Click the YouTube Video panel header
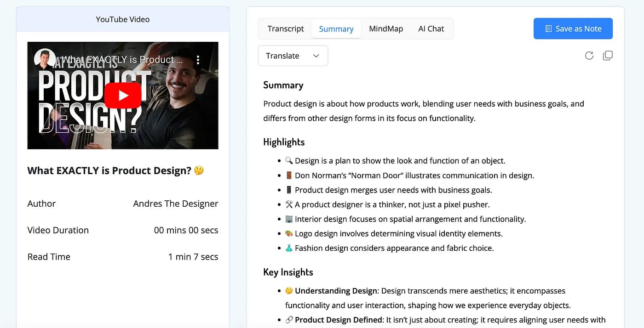This screenshot has height=328, width=644. click(123, 19)
